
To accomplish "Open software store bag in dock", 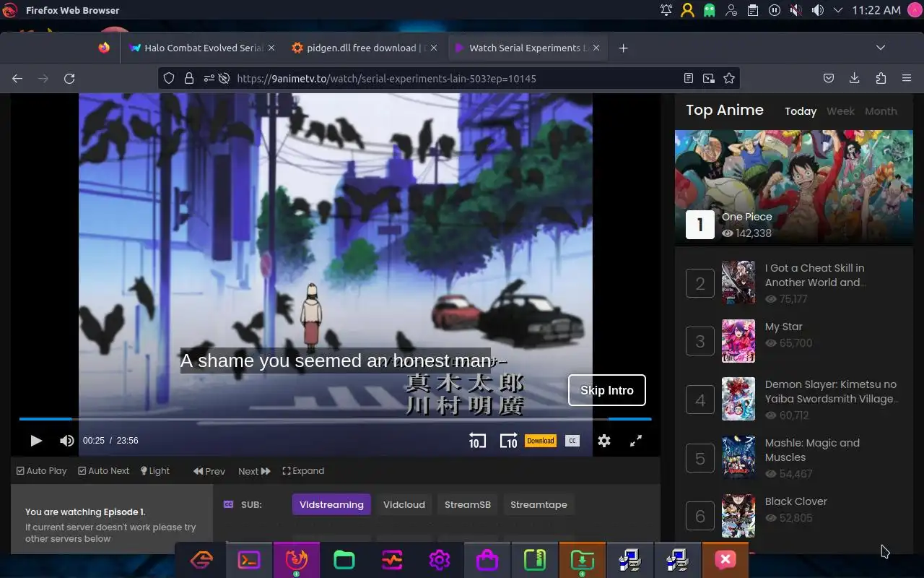I will [x=487, y=560].
